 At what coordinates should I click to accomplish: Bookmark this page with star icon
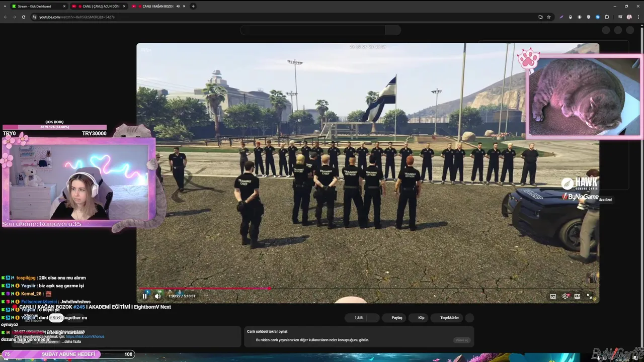coord(548,17)
